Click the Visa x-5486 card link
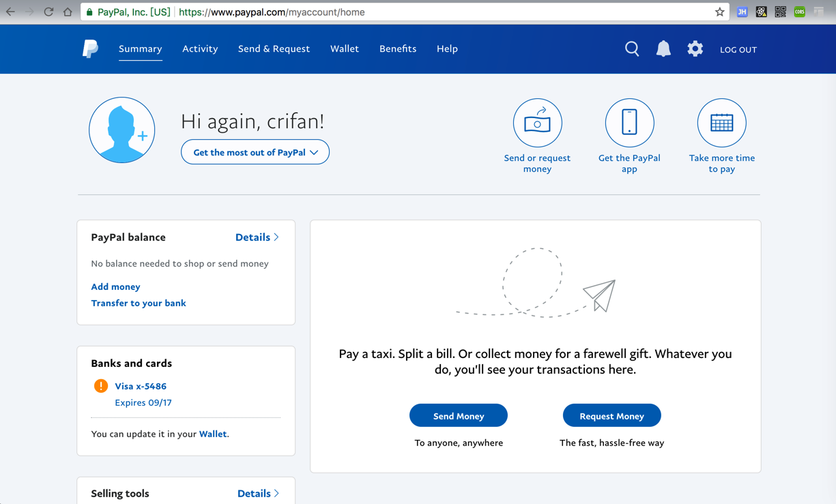This screenshot has width=836, height=504. tap(141, 386)
